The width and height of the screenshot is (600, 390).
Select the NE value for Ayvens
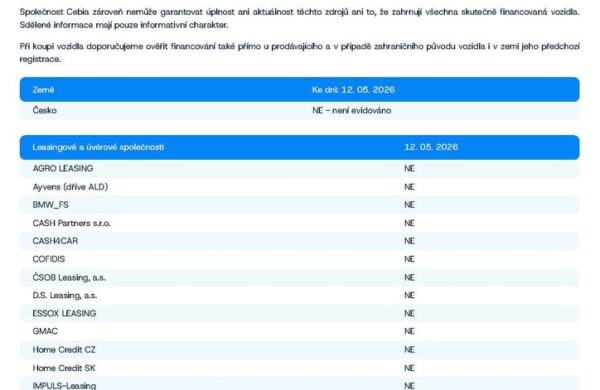coord(409,187)
